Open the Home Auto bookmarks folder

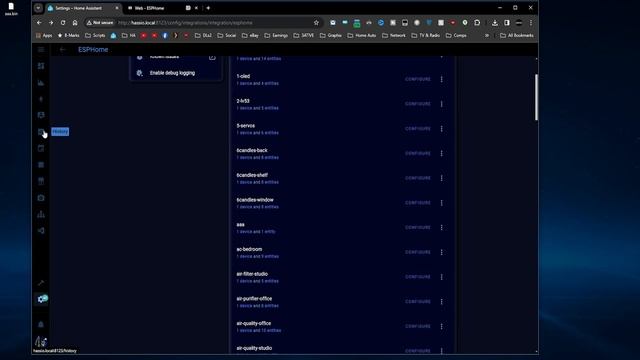pyautogui.click(x=362, y=36)
